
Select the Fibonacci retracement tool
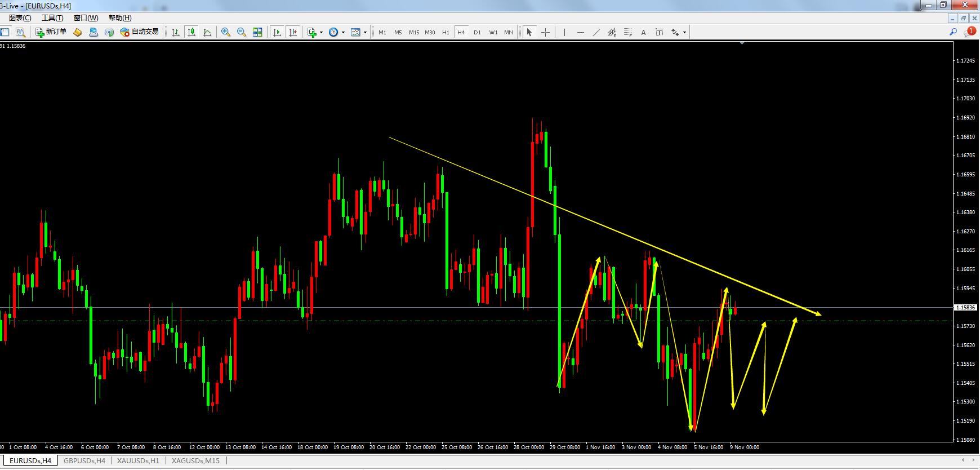pyautogui.click(x=627, y=32)
